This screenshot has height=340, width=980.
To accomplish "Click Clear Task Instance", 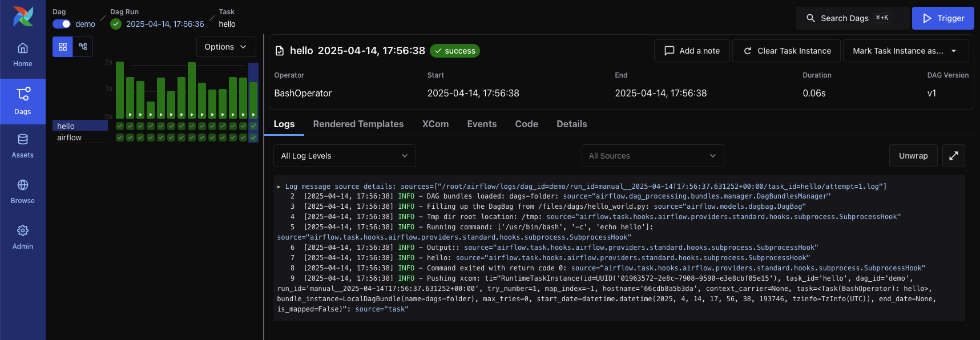I will (787, 51).
